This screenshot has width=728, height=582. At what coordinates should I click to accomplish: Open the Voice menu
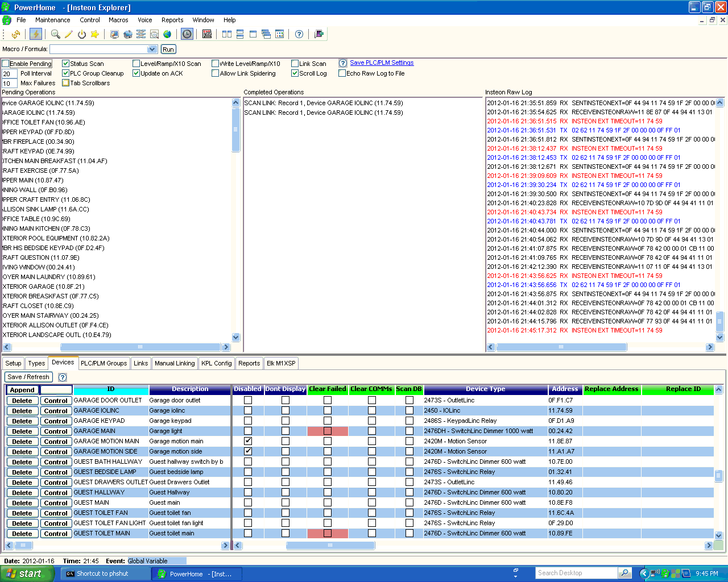(145, 20)
